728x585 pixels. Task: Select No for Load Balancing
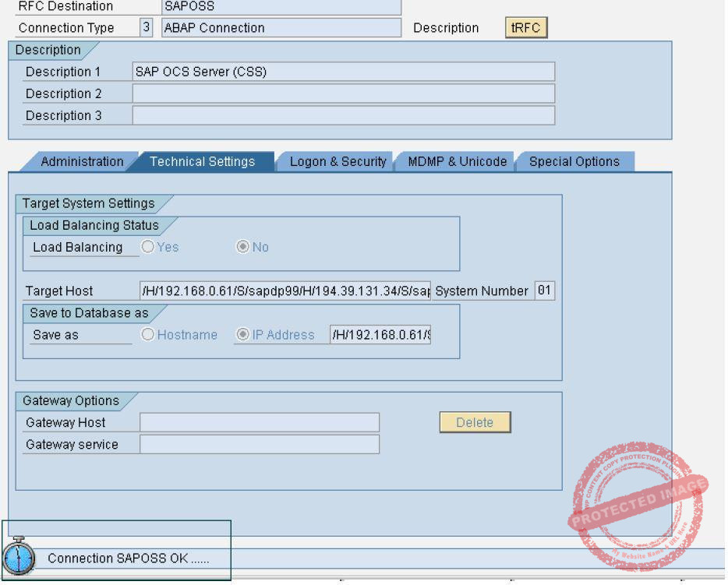tap(242, 247)
